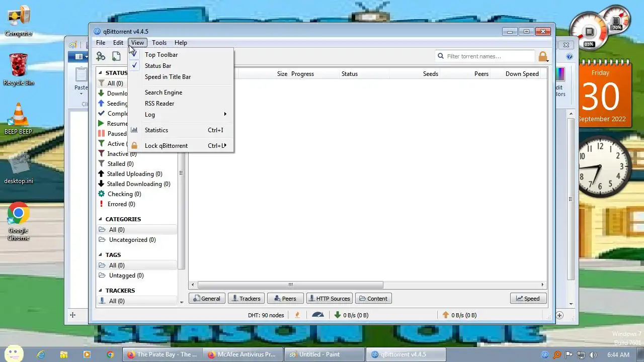Click the Add Torrent File toolbar icon
The width and height of the screenshot is (644, 362).
click(116, 56)
